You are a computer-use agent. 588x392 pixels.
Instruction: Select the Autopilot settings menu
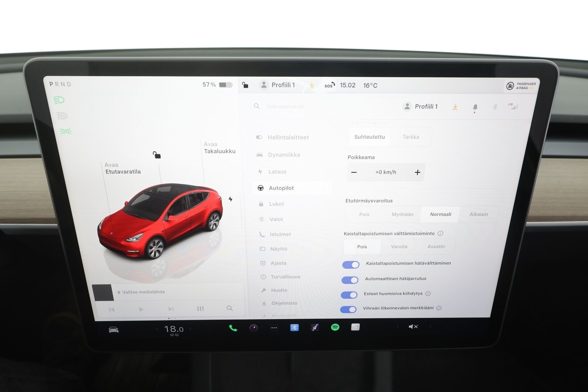point(292,188)
